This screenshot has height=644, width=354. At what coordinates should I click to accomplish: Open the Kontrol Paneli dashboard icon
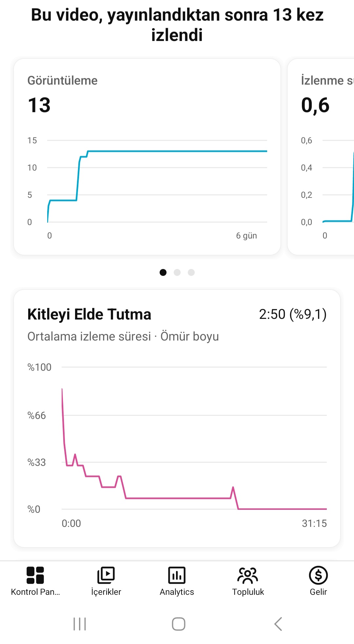pyautogui.click(x=35, y=575)
